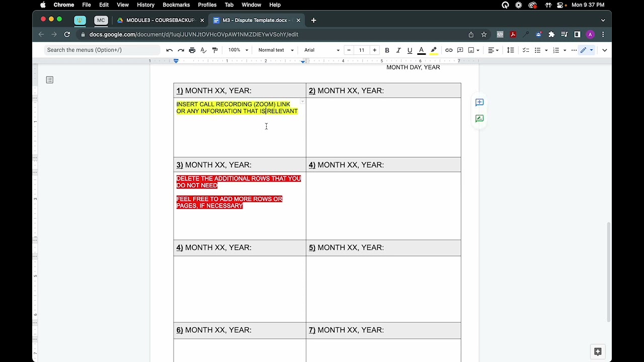The image size is (644, 362).
Task: Click the red DELETE THE ADDITIONAL ROWS text
Action: tap(238, 182)
